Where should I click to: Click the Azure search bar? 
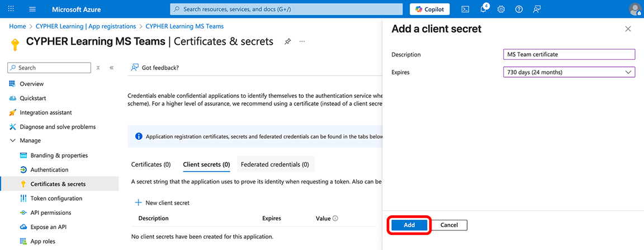286,9
